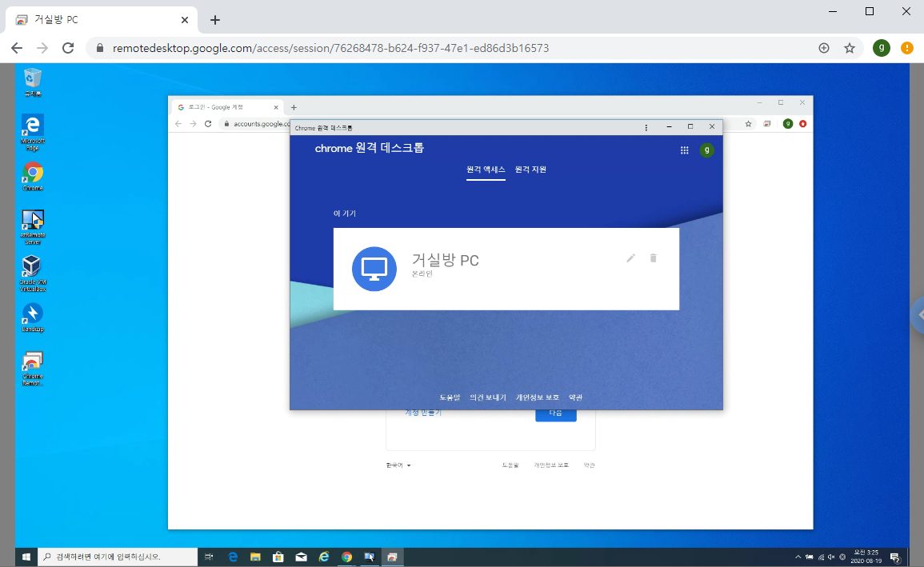Reload the accounts.google.com page in remote Chrome
The image size is (924, 567).
(208, 124)
